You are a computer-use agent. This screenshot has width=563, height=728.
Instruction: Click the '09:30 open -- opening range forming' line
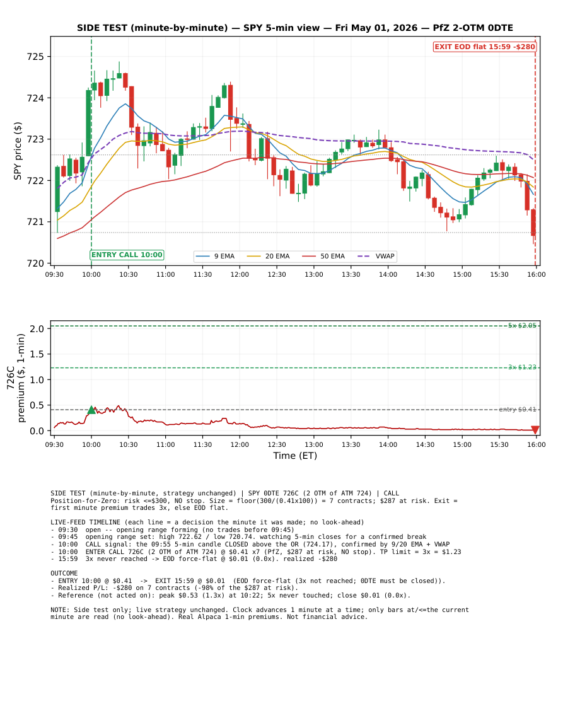coord(172,529)
